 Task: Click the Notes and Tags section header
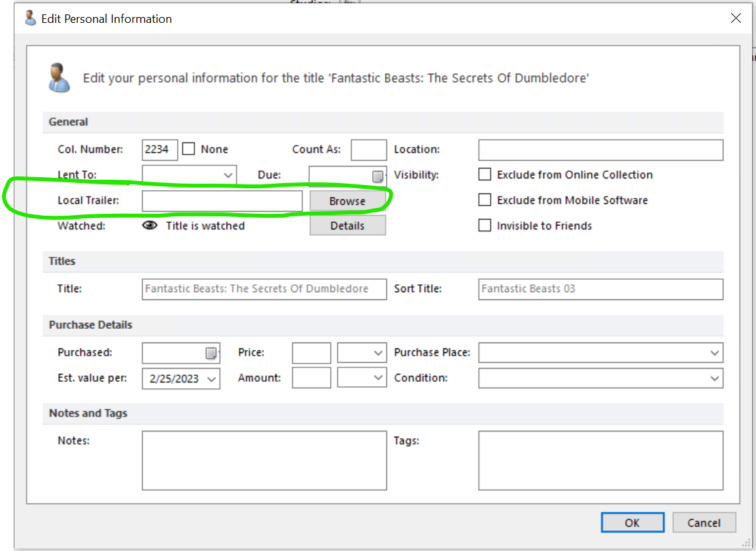click(x=383, y=413)
